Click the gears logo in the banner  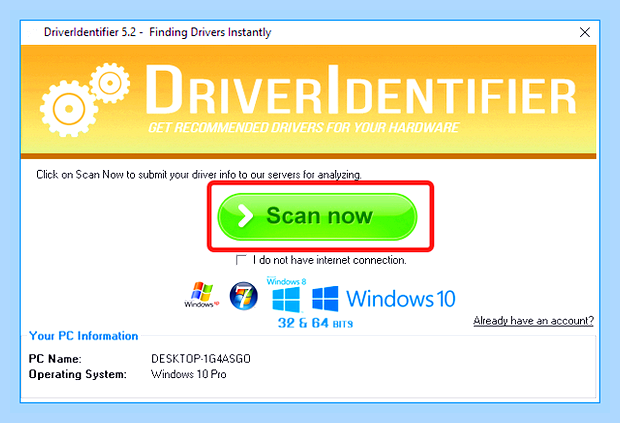pyautogui.click(x=85, y=100)
